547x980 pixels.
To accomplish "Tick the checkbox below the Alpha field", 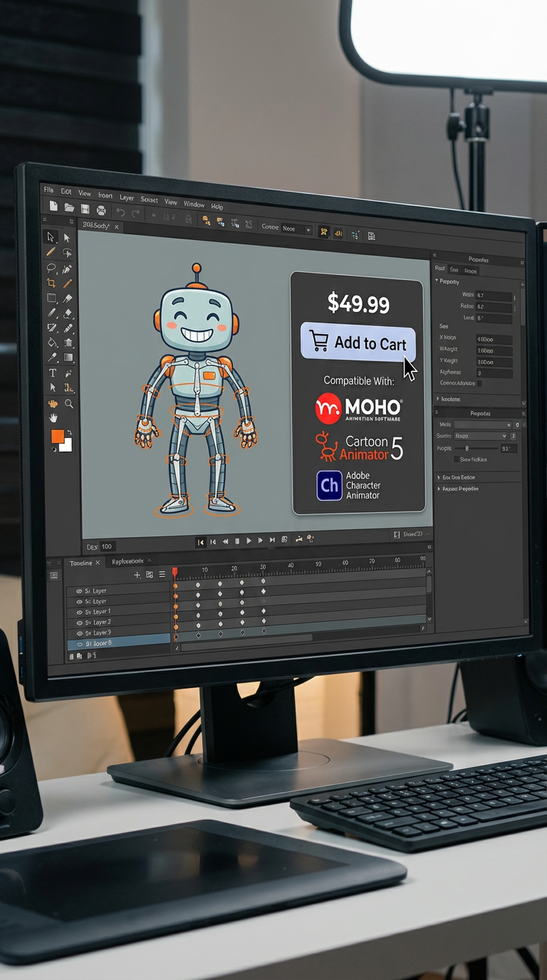I will [479, 383].
